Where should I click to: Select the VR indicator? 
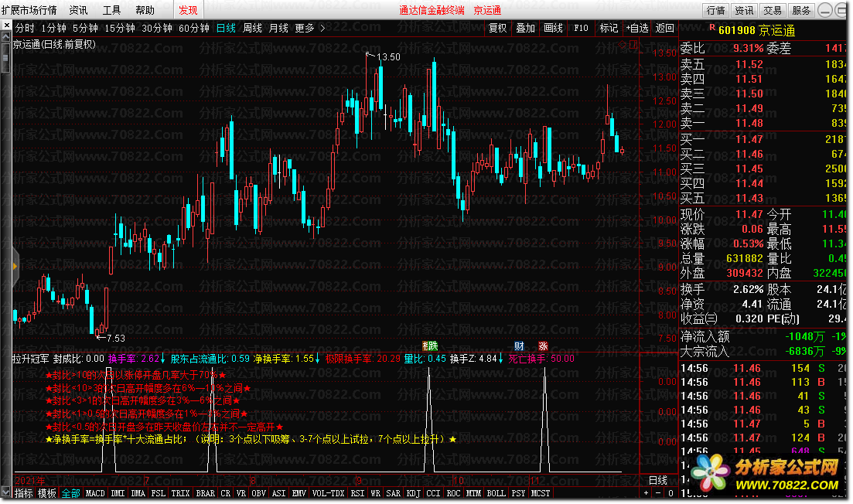click(241, 493)
